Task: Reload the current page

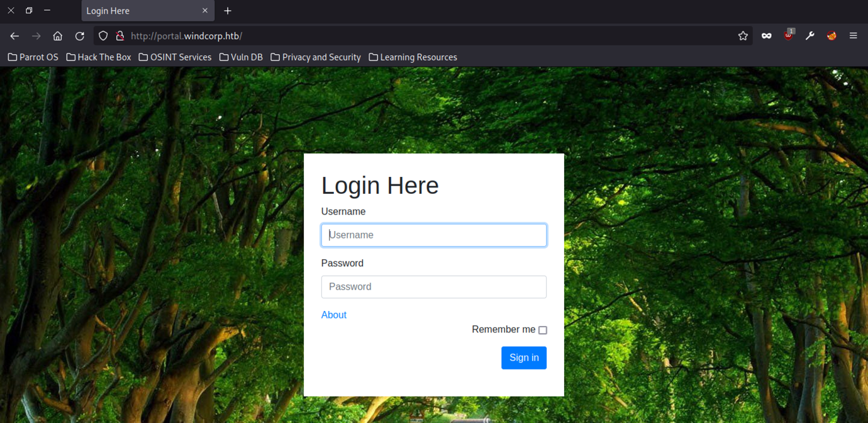Action: tap(79, 36)
